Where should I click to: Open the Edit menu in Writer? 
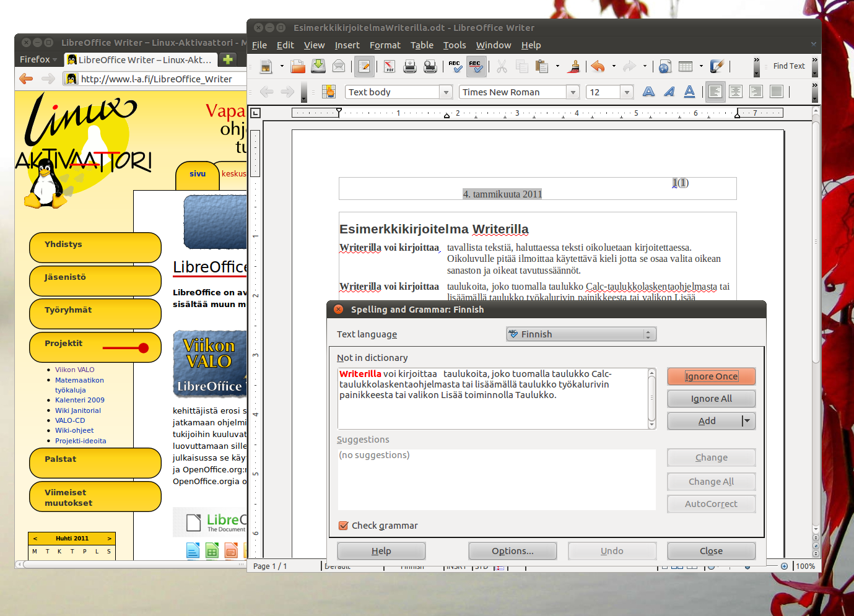coord(285,45)
